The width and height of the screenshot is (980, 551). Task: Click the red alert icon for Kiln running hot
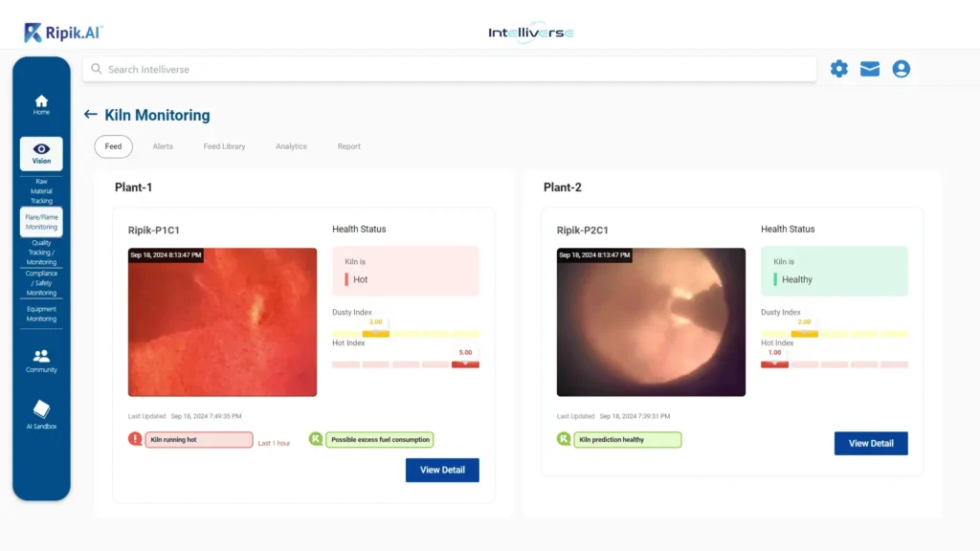(135, 439)
